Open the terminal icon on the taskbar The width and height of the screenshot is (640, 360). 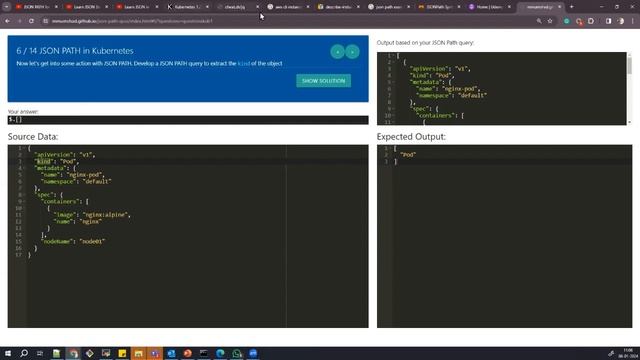click(204, 353)
